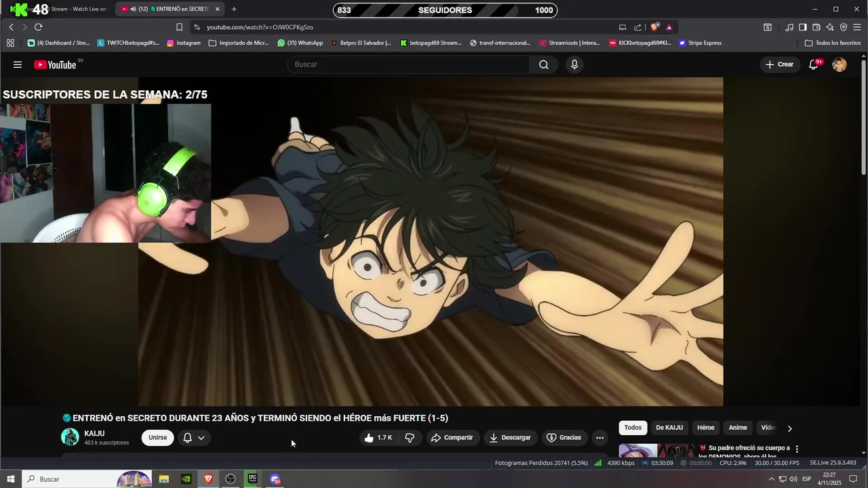Open Discord from the taskbar
The height and width of the screenshot is (488, 868).
(x=275, y=479)
